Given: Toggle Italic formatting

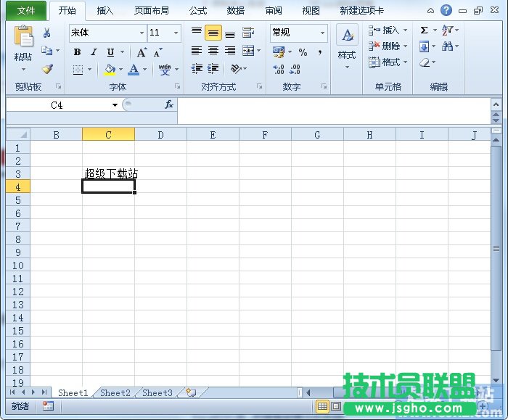Looking at the screenshot, I should (94, 52).
